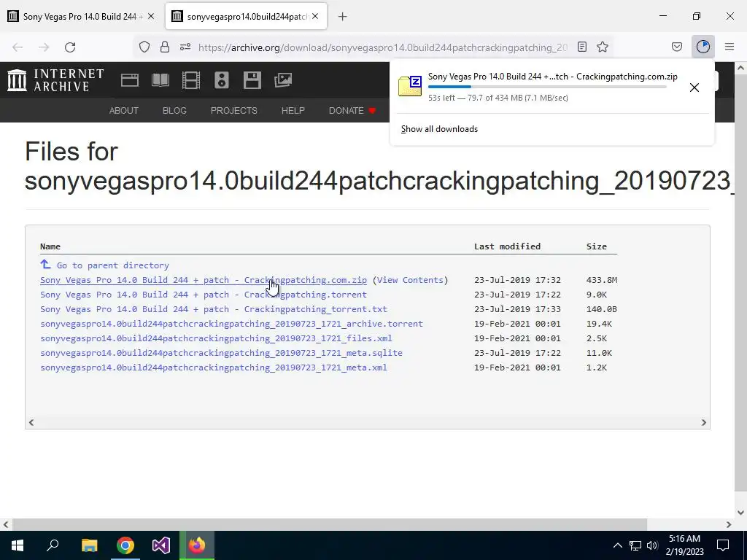Open the site permissions icon
The width and height of the screenshot is (747, 560).
tap(185, 47)
